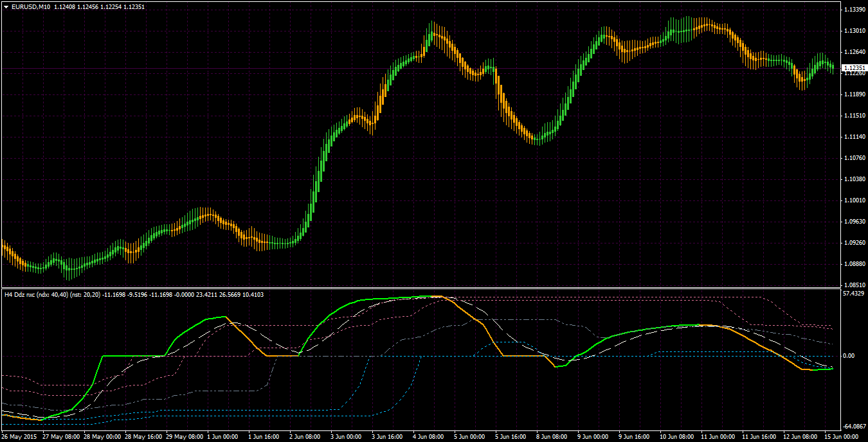Click the 1.10380 price axis label
Image resolution: width=868 pixels, height=442 pixels.
854,179
